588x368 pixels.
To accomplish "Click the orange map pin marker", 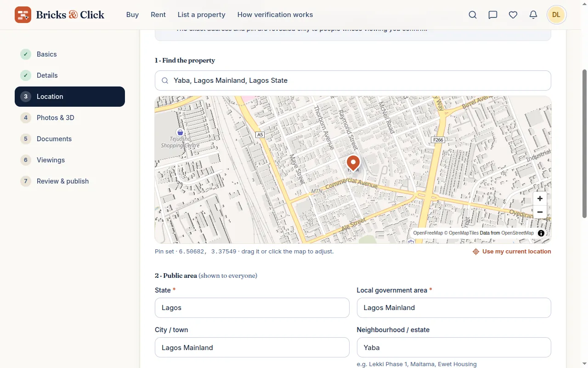I will pos(353,163).
